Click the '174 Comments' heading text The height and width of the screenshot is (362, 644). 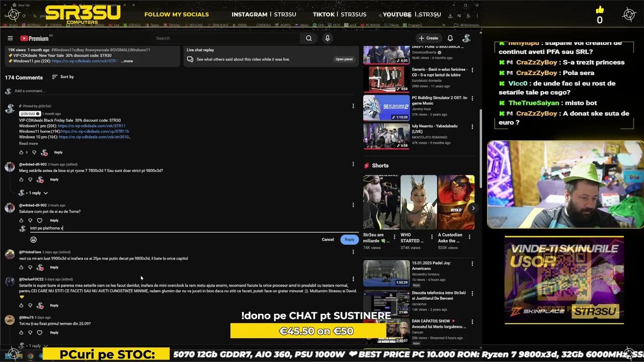pyautogui.click(x=24, y=77)
